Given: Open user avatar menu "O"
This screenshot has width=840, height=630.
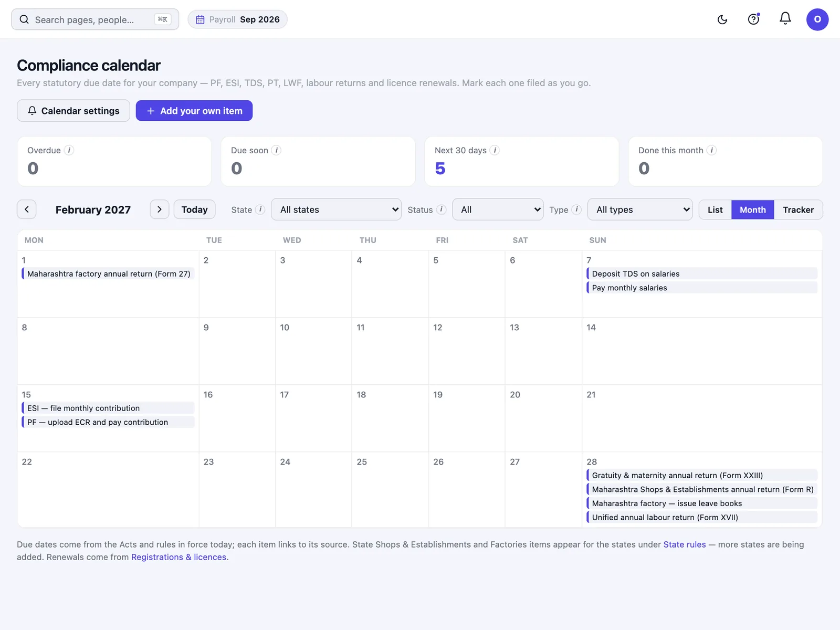Looking at the screenshot, I should (x=817, y=19).
